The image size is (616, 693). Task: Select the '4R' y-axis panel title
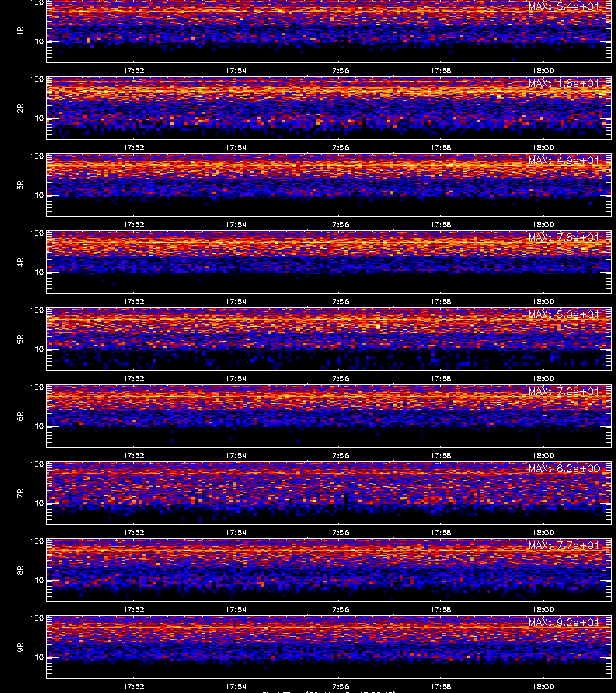click(x=20, y=262)
